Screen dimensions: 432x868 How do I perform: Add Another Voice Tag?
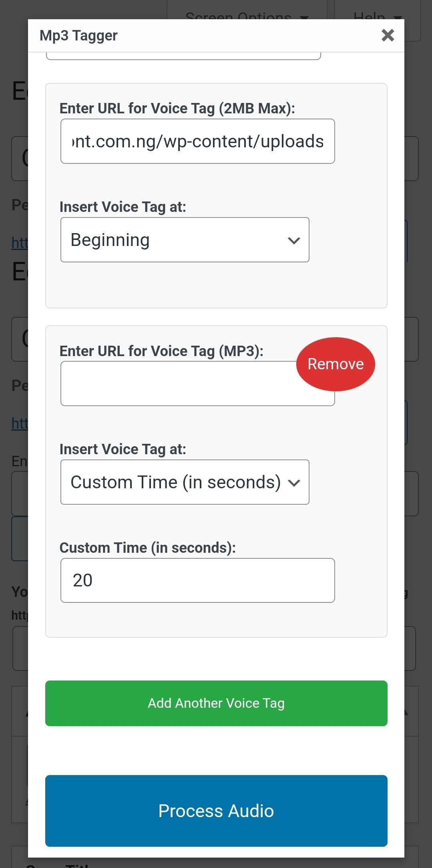[216, 703]
